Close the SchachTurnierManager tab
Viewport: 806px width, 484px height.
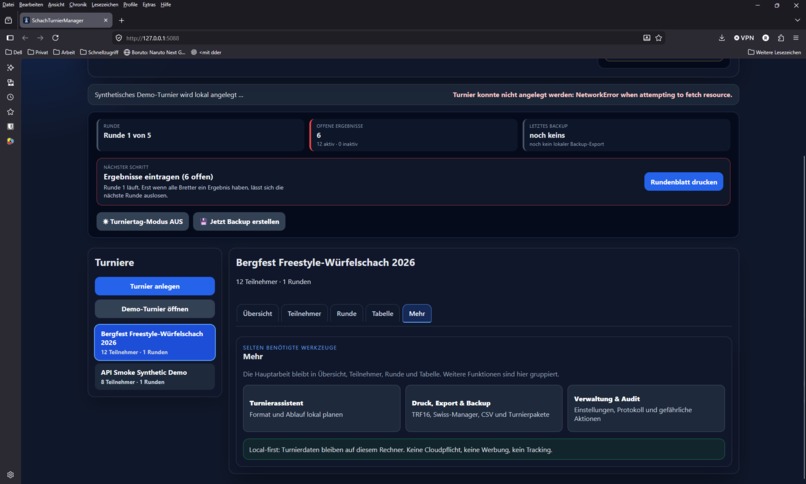pyautogui.click(x=105, y=21)
